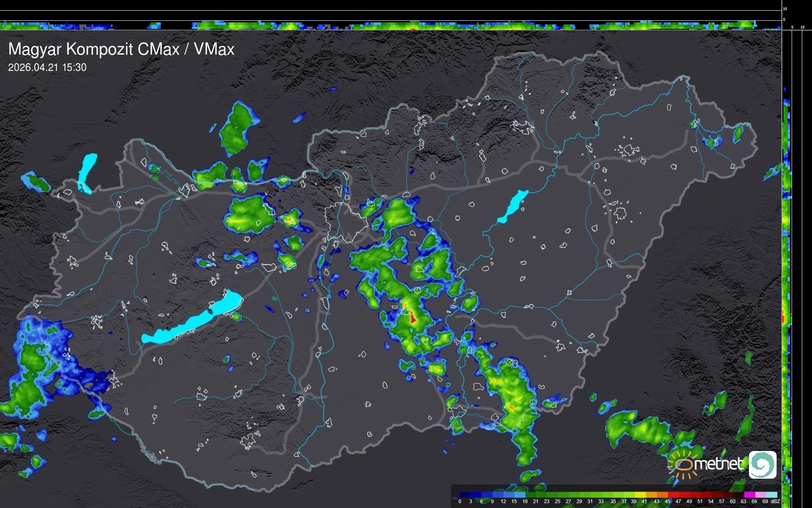Screen dimensions: 812x508
Task: Select the magenta 63 dBZ legend swatch
Action: click(749, 495)
